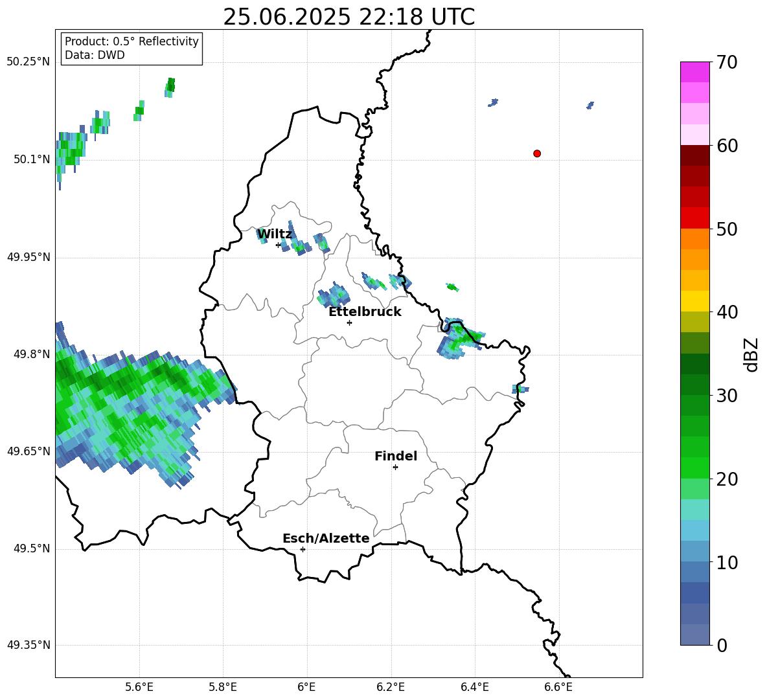
Task: Click the dark red colorbar segment below 60
Action: click(x=694, y=155)
